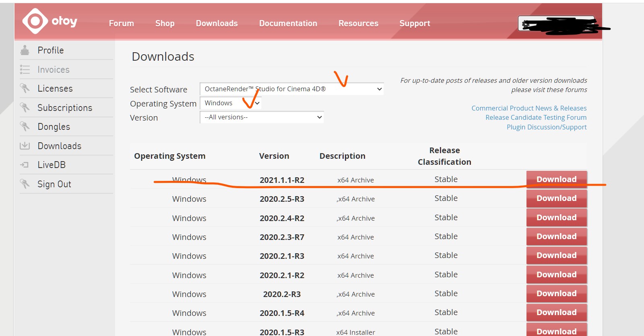Open the Support menu item

[415, 23]
